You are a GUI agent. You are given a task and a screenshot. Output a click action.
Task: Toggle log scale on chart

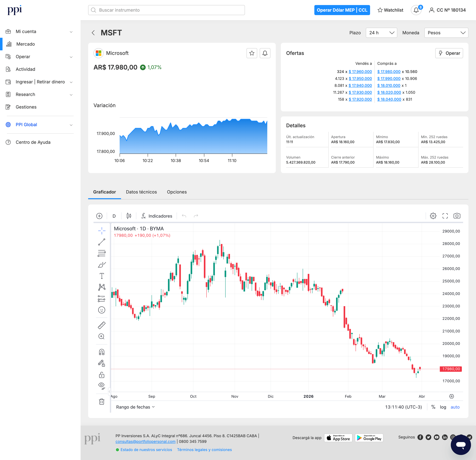click(443, 407)
